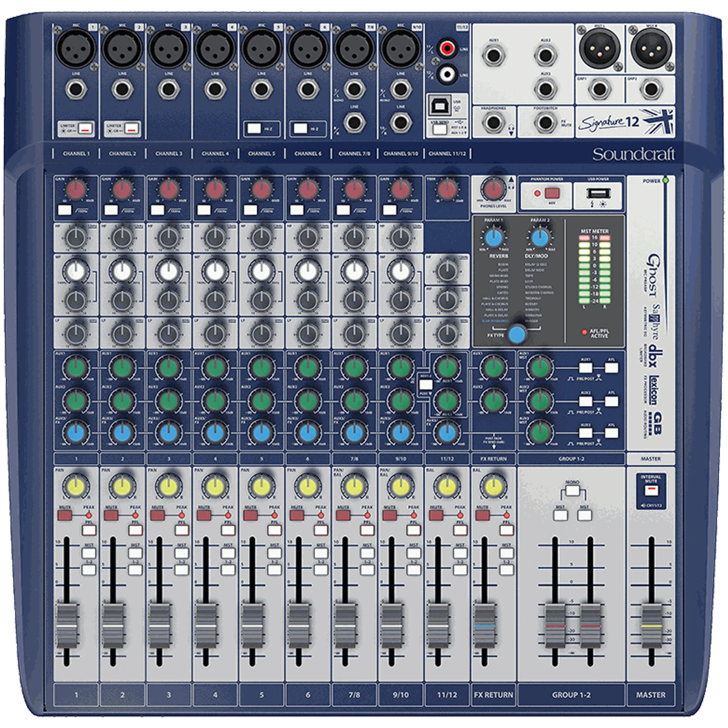Click the Headphones output jack
728x728 pixels.
coord(494,123)
